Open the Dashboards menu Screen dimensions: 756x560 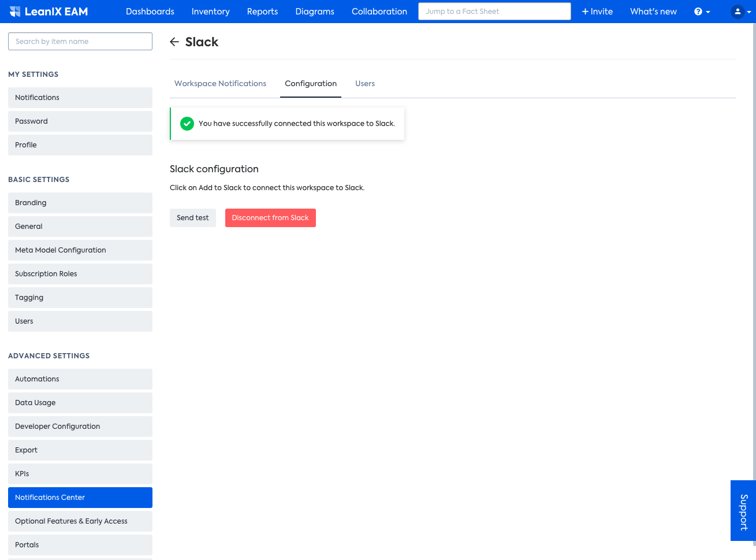tap(150, 12)
